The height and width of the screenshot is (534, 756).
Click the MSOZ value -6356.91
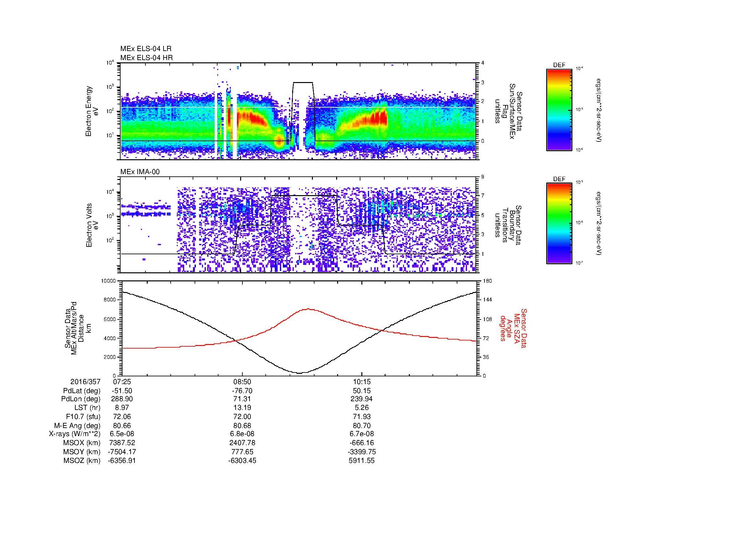[x=122, y=461]
